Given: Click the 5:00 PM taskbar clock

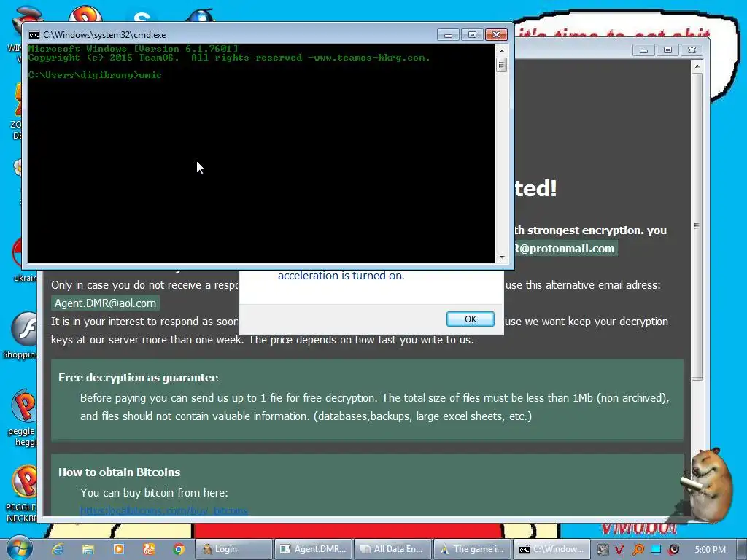Looking at the screenshot, I should pos(710,550).
